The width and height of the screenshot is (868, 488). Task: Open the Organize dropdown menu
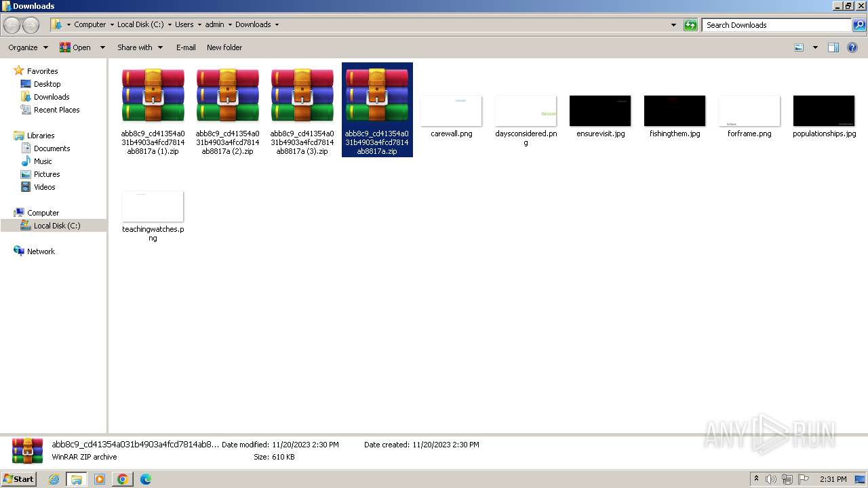[28, 47]
